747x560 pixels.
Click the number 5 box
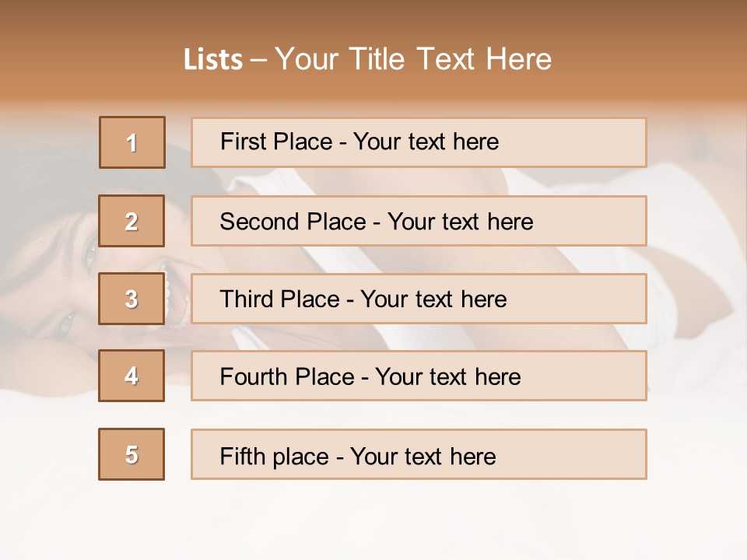click(132, 454)
